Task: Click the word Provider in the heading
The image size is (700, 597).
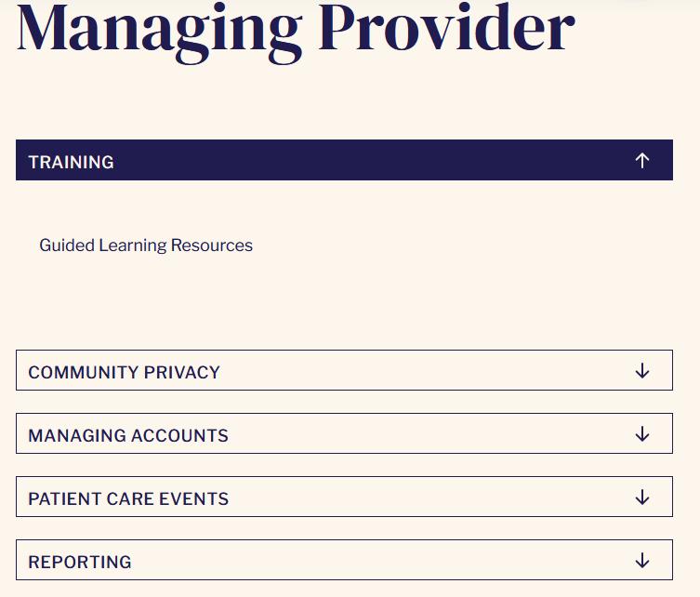Action: point(446,27)
